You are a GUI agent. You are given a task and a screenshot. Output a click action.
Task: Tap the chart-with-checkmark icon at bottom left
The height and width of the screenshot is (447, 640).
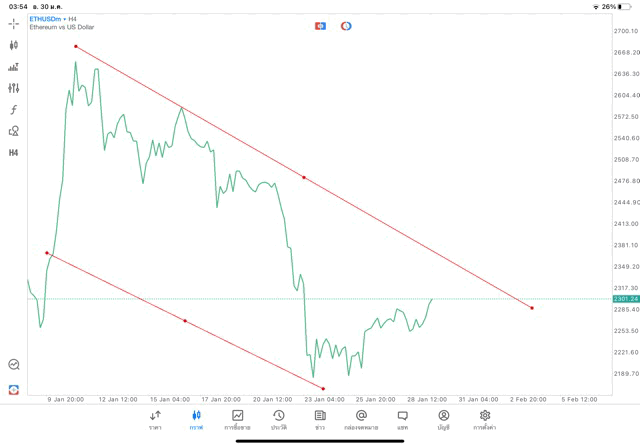[14, 365]
